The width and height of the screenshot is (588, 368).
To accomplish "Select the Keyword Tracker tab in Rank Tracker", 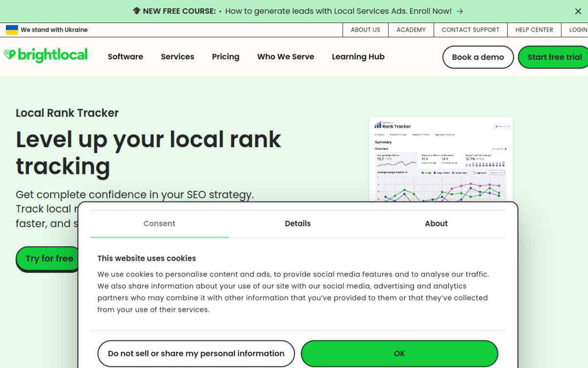I will coord(421,135).
